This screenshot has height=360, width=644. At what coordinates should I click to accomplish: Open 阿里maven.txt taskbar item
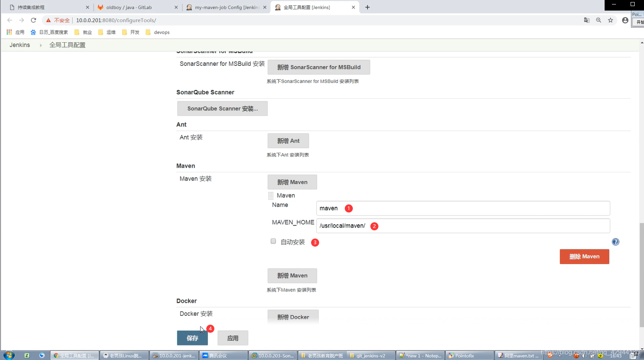pos(519,356)
